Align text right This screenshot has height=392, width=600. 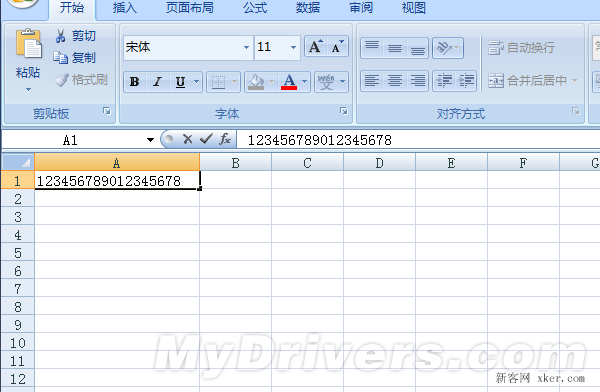coord(417,81)
